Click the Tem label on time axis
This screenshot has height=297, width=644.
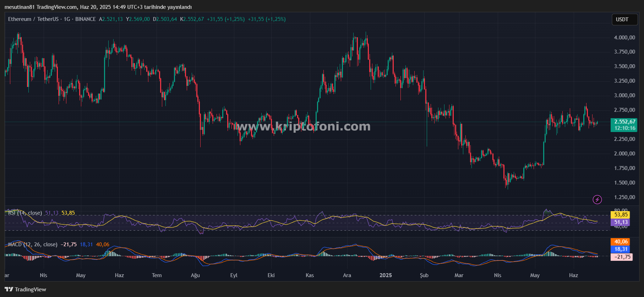[157, 275]
